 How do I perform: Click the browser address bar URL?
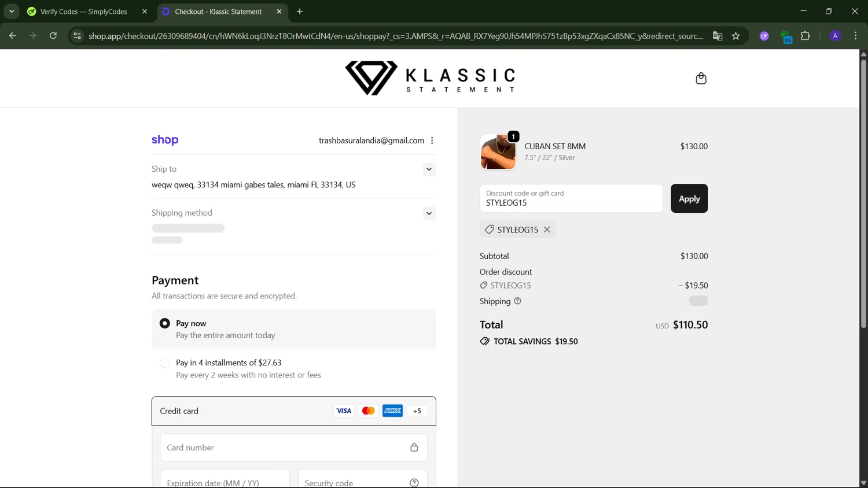396,36
